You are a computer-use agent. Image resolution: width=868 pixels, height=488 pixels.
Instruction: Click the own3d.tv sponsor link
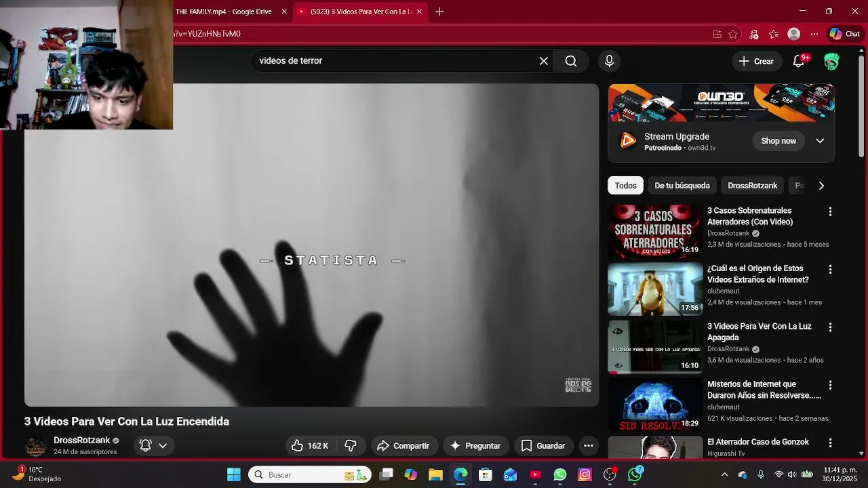click(702, 148)
